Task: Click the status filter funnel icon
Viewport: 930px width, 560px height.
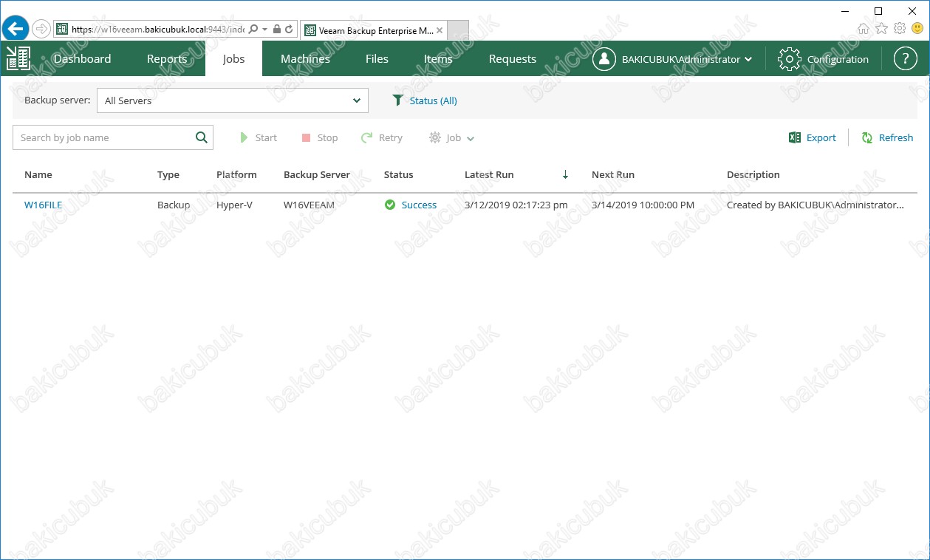Action: coord(398,100)
